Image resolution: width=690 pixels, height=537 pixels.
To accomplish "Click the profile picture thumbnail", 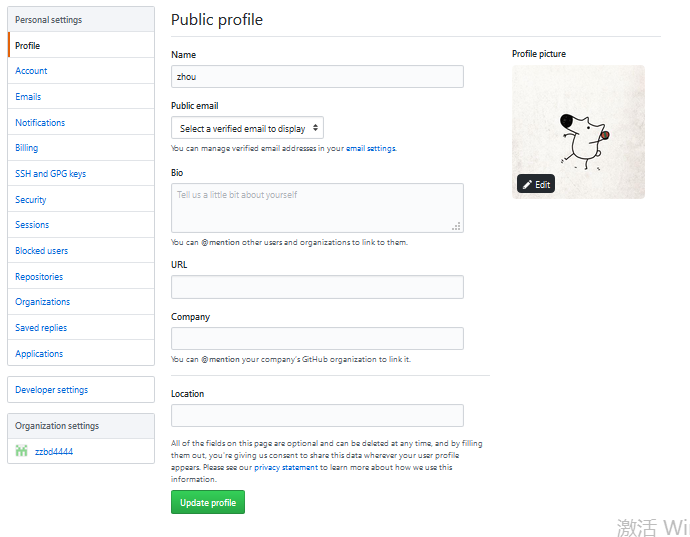I will pos(578,132).
